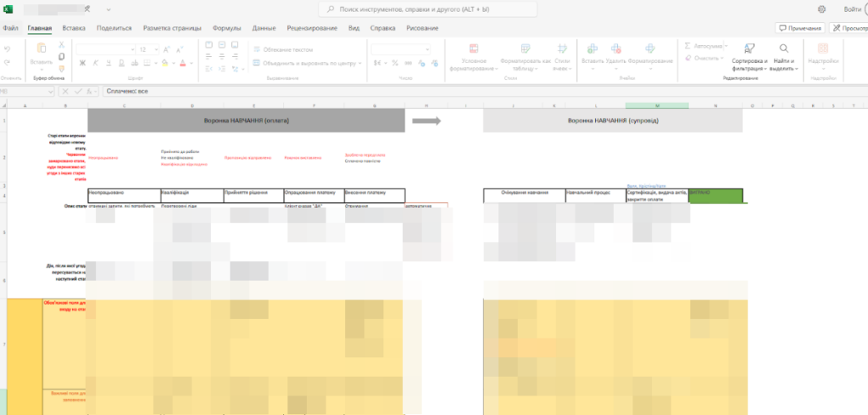Center text horizontally
The width and height of the screenshot is (868, 415).
(x=221, y=56)
